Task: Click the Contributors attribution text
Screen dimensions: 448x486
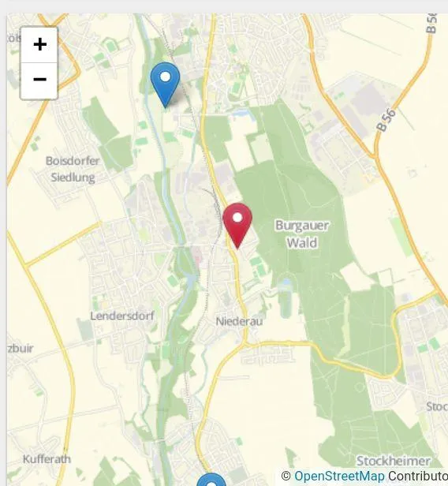Action: point(418,476)
